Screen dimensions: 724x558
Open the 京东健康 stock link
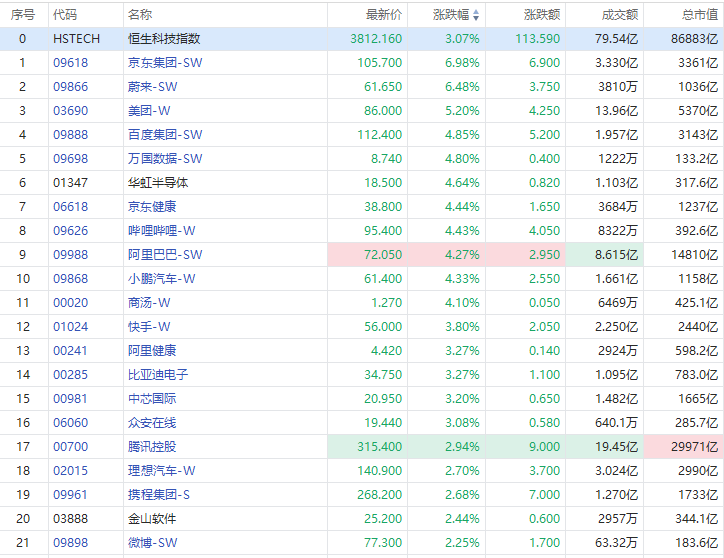pyautogui.click(x=152, y=206)
